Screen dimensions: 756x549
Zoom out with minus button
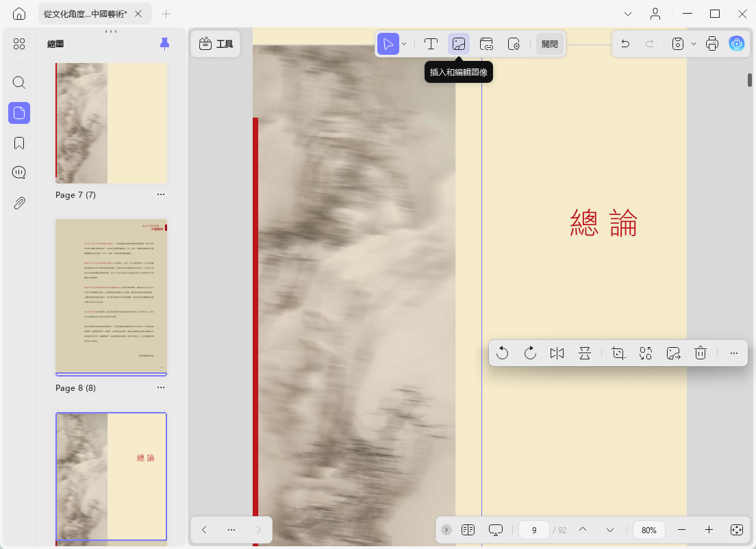pos(681,530)
